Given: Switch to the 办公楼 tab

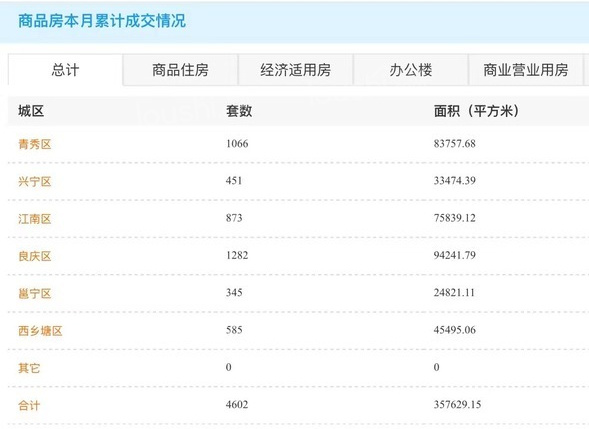Looking at the screenshot, I should tap(411, 70).
